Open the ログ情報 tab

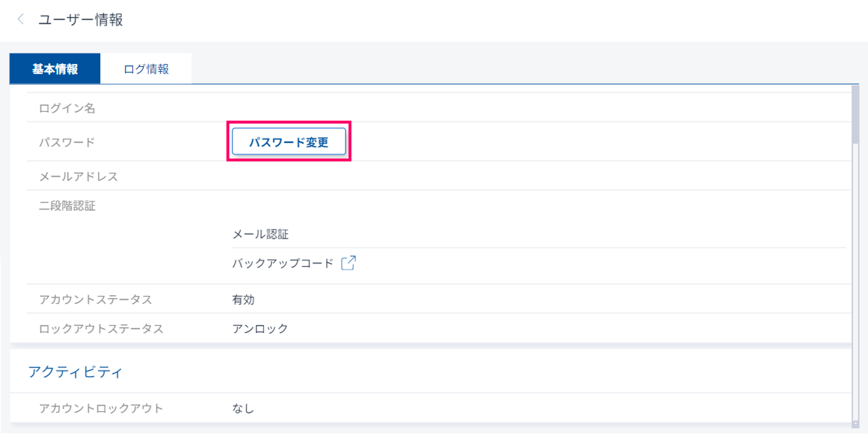coord(146,69)
